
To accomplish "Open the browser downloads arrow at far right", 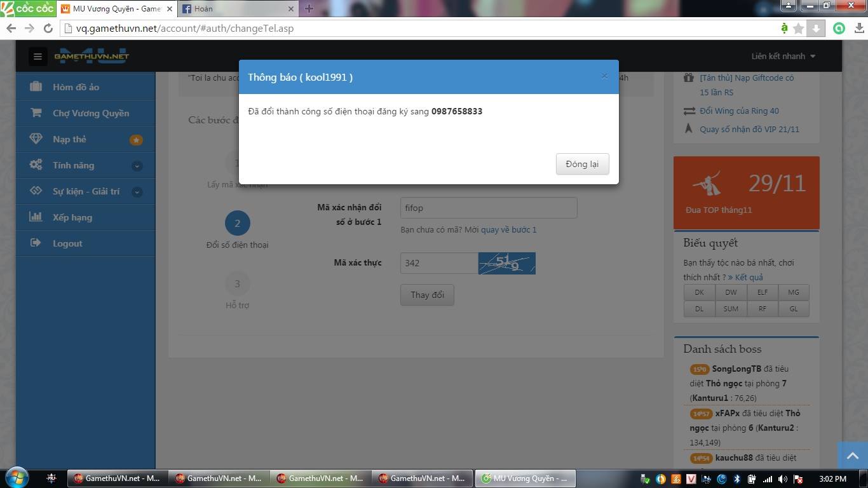I will point(858,28).
